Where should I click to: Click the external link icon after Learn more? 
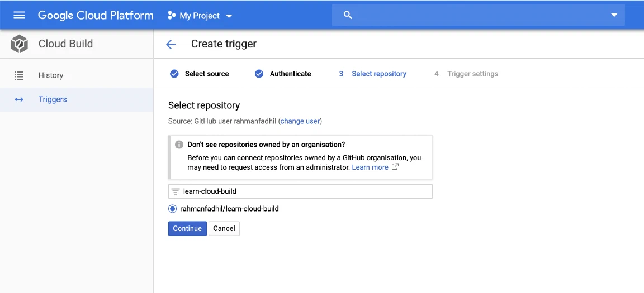pos(395,167)
